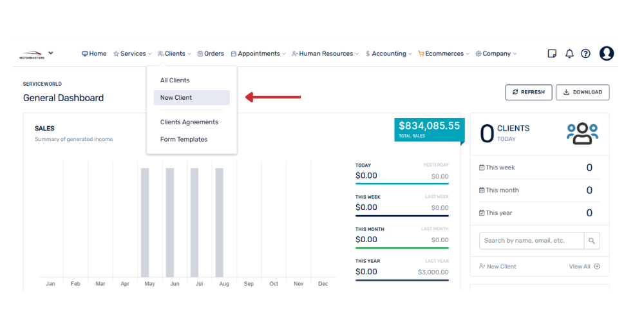Expand the Human Resources dropdown
Screen dimensions: 644x322
tap(325, 54)
